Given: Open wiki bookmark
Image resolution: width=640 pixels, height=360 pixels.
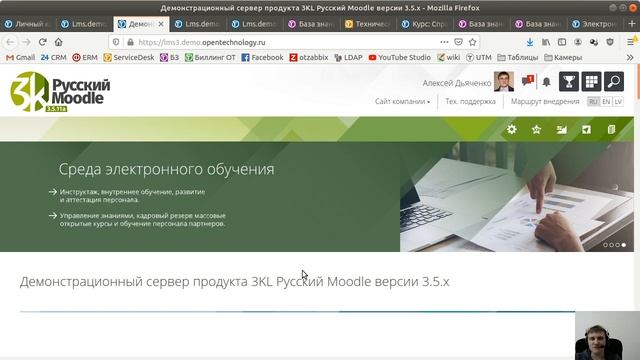Looking at the screenshot, I should click(448, 58).
